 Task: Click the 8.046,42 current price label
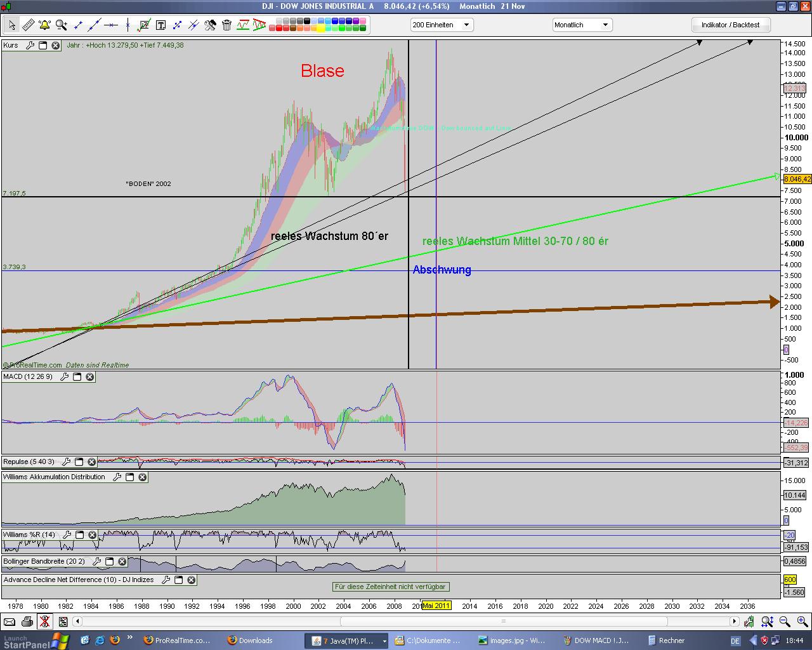coord(797,179)
